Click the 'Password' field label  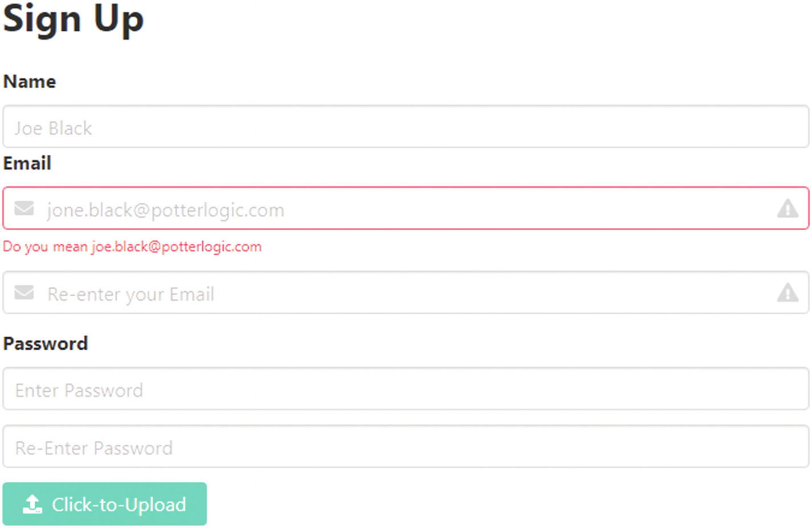pos(46,343)
